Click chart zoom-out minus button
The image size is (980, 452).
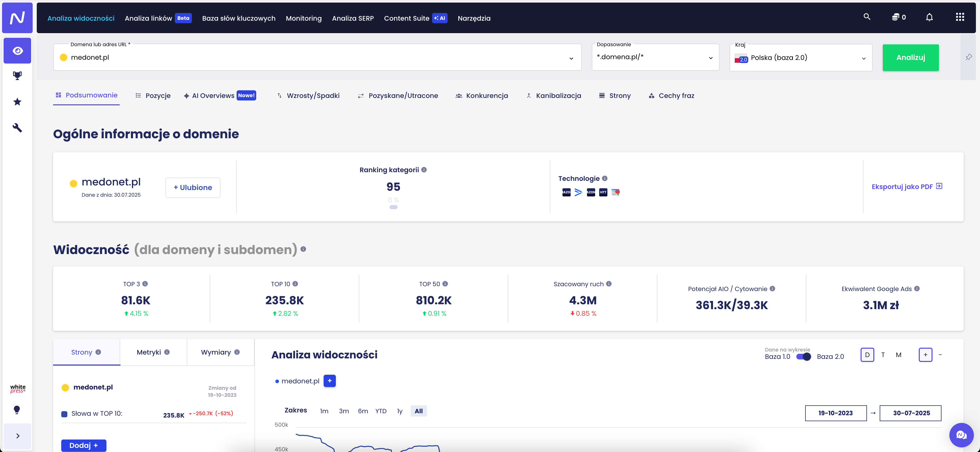coord(940,355)
